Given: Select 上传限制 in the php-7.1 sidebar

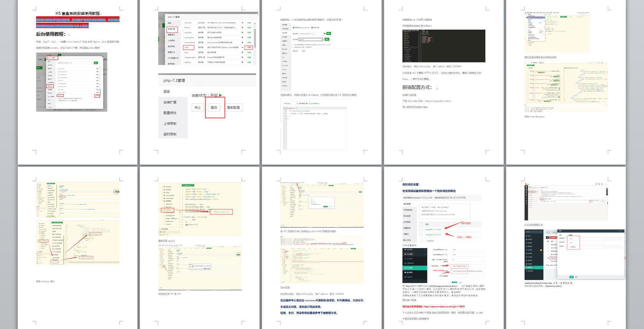Looking at the screenshot, I should 170,123.
